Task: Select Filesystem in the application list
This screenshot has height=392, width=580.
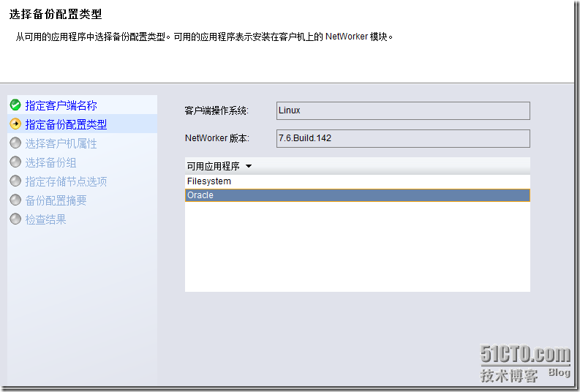Action: point(358,181)
